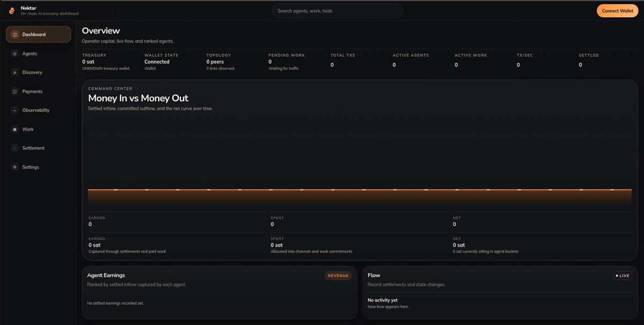
Task: Click the Settings gear icon
Action: (x=14, y=167)
